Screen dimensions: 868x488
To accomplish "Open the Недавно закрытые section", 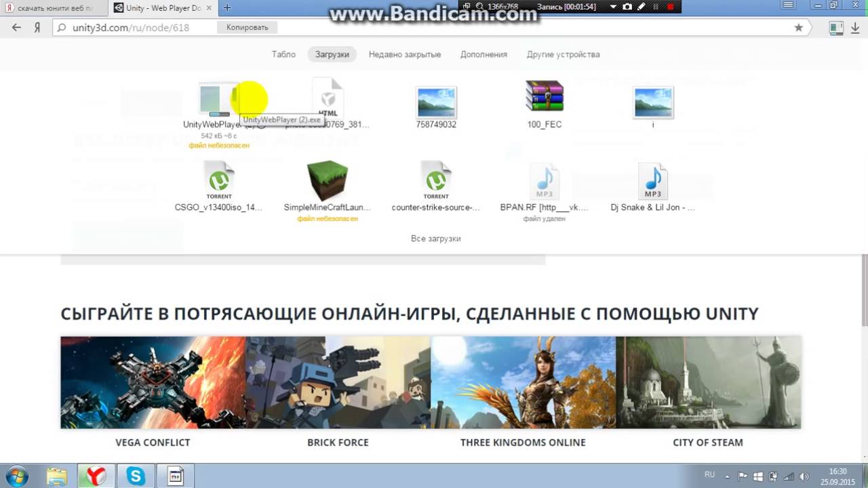I will 405,54.
